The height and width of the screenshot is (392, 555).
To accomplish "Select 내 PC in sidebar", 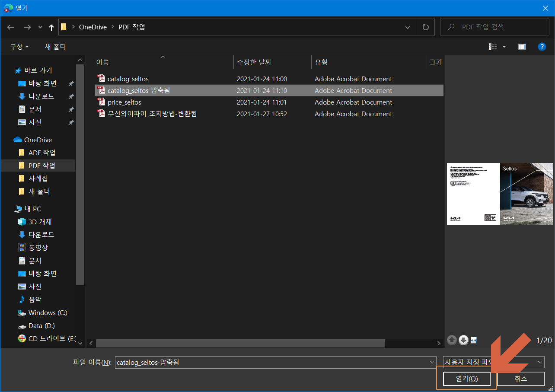I will (33, 209).
